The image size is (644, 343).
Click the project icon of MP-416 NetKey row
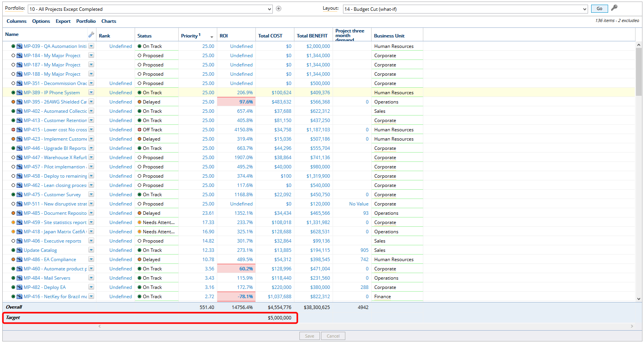tap(19, 297)
